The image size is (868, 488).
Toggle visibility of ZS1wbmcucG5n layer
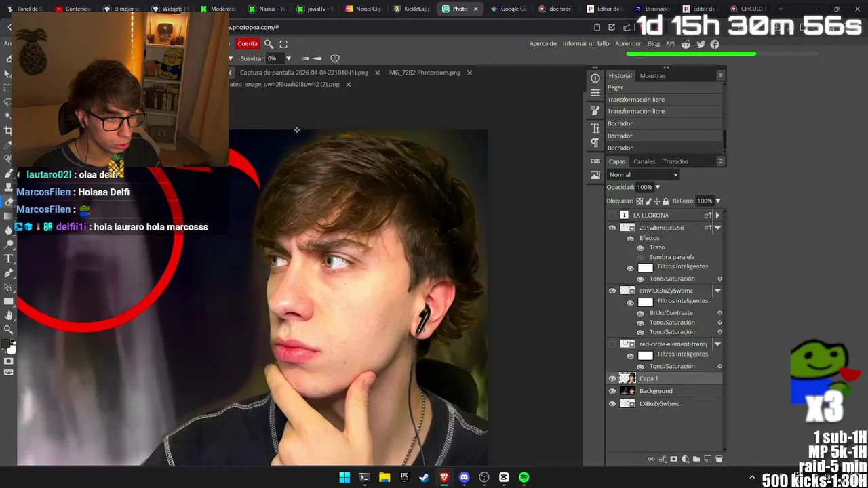point(612,228)
